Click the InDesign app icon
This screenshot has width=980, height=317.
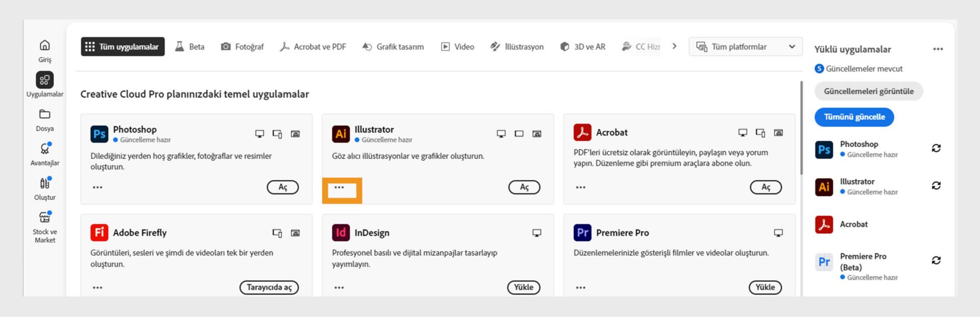[x=341, y=232]
